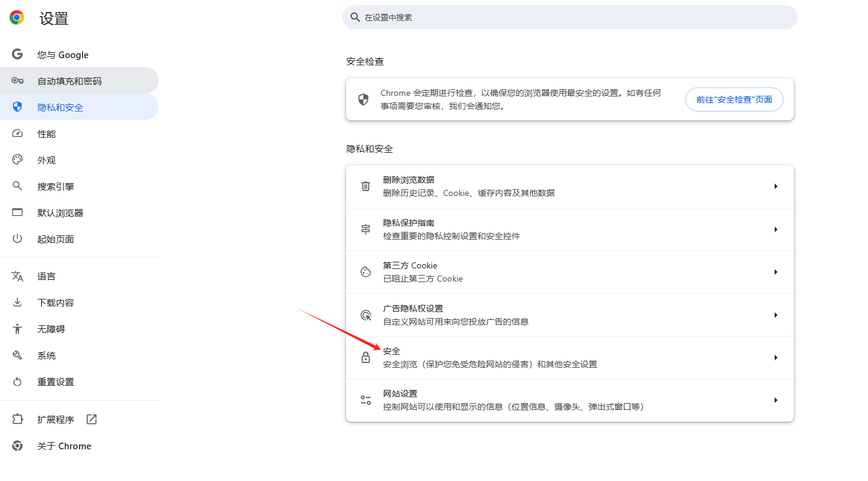
Task: Open 性能 settings in the sidebar
Action: pyautogui.click(x=79, y=134)
